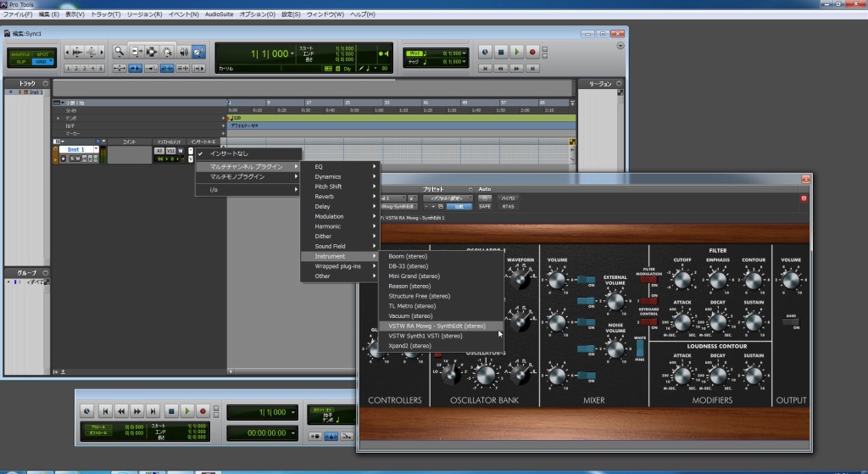Choose Mini Grand (stereo) instrument
868x474 pixels.
(414, 276)
